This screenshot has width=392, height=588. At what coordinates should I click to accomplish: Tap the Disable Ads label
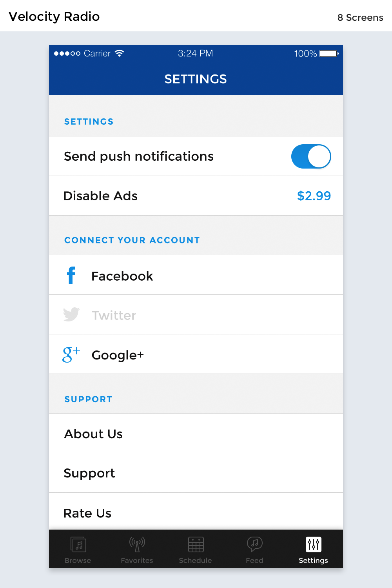point(100,196)
